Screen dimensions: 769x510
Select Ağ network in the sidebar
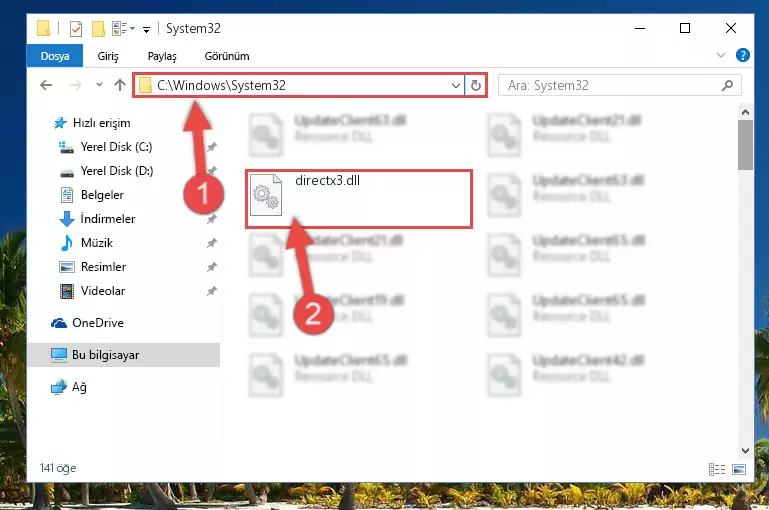pos(79,387)
